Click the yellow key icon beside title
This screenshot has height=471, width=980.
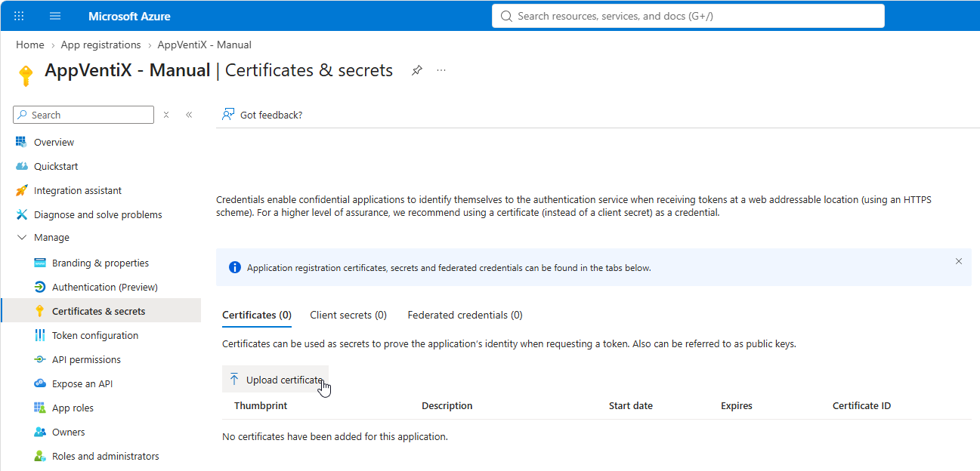(26, 75)
